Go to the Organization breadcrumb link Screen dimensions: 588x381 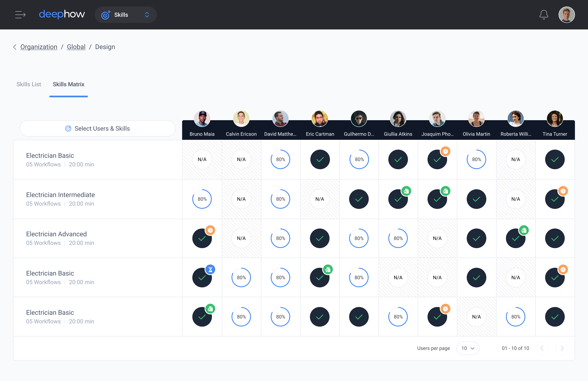(x=39, y=47)
